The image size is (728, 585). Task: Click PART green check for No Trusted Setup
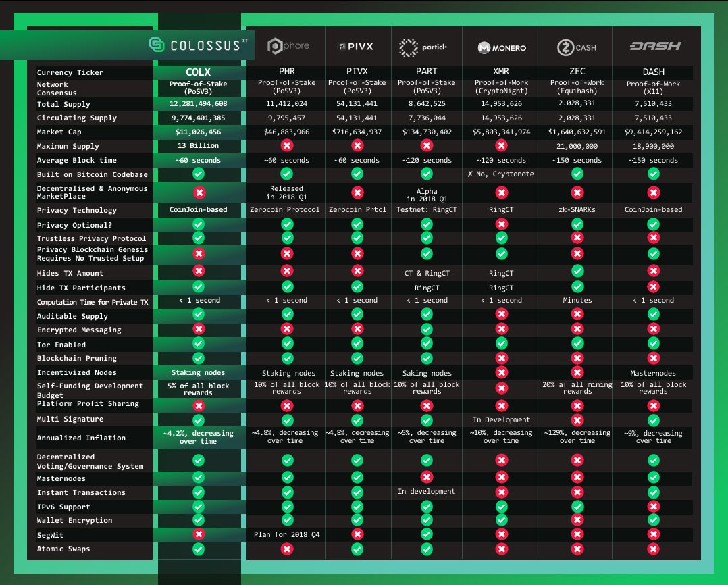[427, 253]
